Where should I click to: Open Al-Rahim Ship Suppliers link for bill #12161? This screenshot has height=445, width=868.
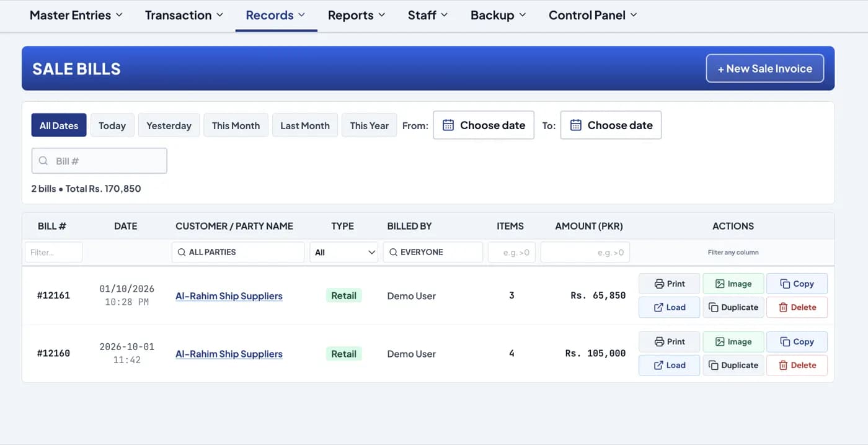pos(229,296)
